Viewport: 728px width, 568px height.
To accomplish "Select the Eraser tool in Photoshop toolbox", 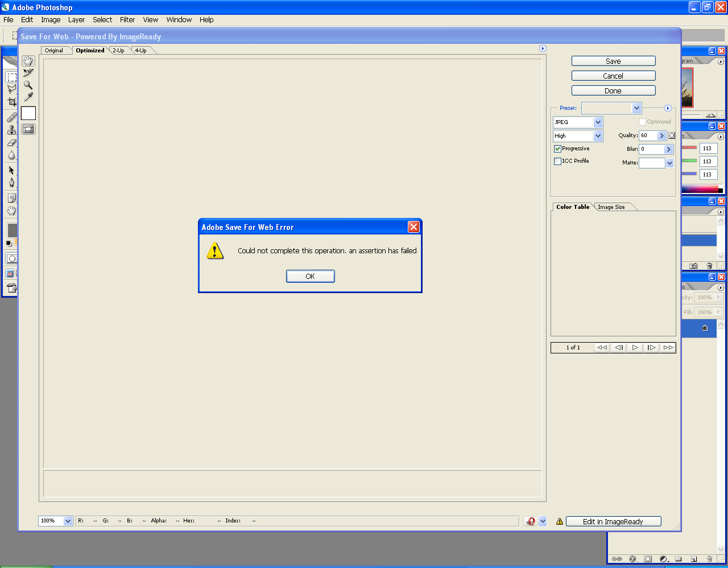I will (x=11, y=142).
